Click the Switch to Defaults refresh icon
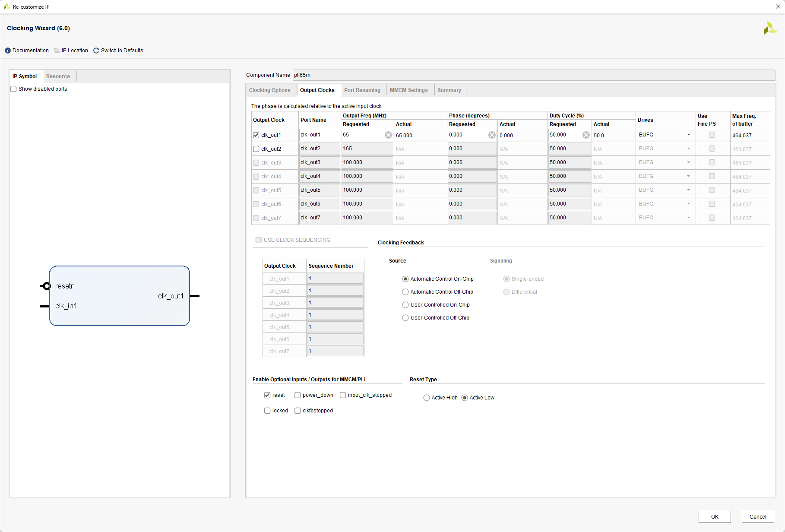Image resolution: width=785 pixels, height=532 pixels. [96, 51]
